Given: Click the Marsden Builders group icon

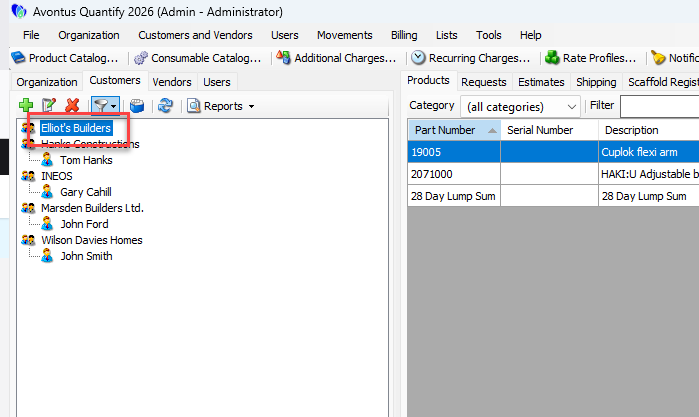Looking at the screenshot, I should [28, 208].
